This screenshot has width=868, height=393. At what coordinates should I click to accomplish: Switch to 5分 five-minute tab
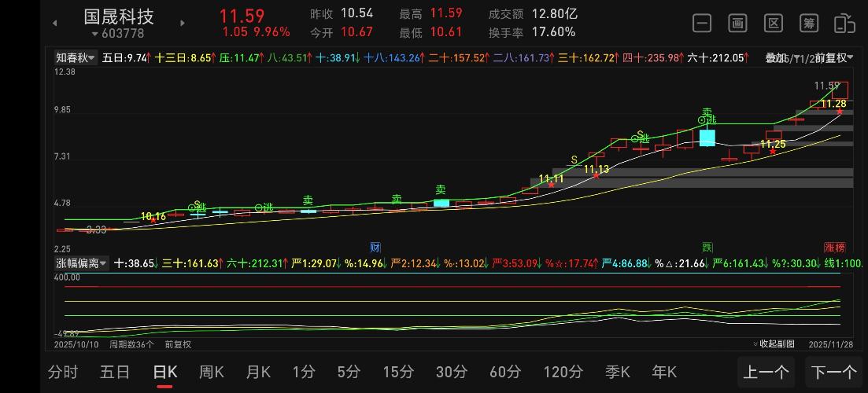349,372
